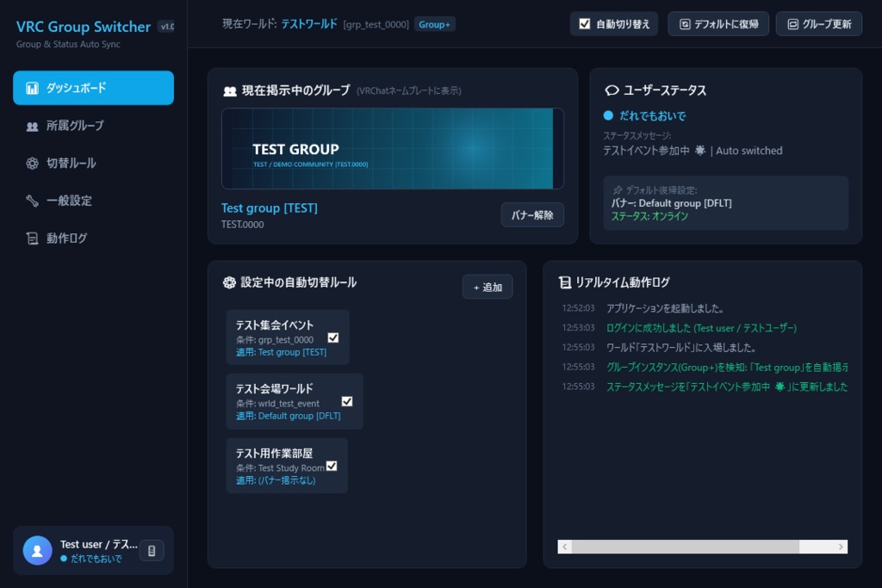The image size is (882, 588).
Task: Select the テスト集会イベント rule title
Action: click(x=275, y=325)
